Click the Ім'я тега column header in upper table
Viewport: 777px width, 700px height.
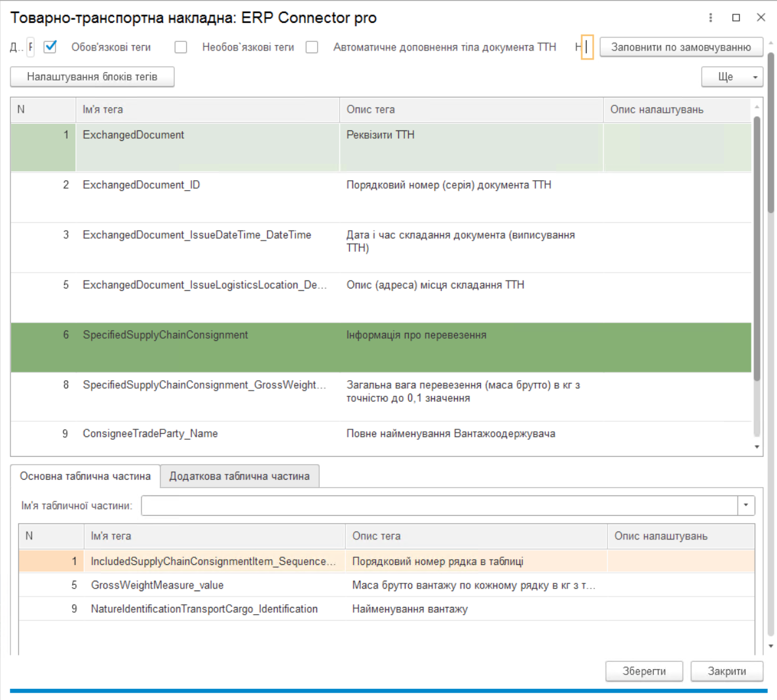pos(208,109)
